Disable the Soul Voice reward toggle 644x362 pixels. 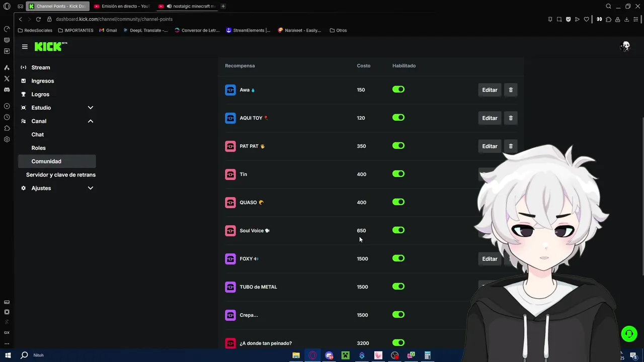click(398, 230)
